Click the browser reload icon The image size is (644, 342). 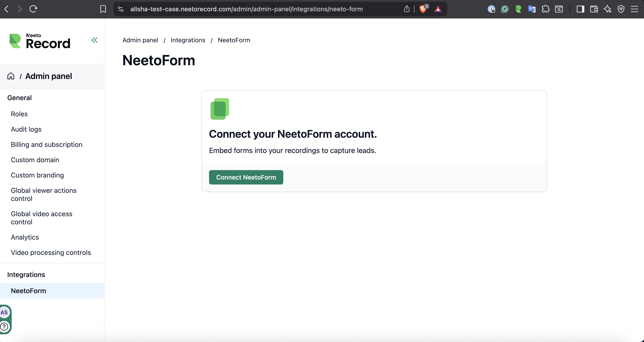(33, 9)
